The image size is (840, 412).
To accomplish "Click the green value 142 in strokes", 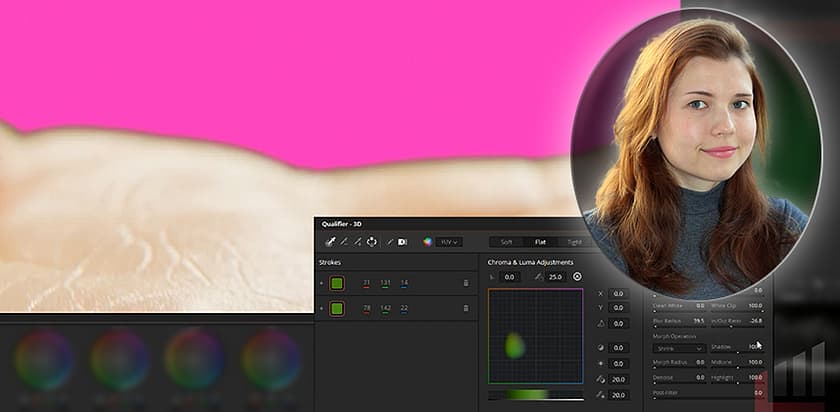I will click(x=385, y=308).
